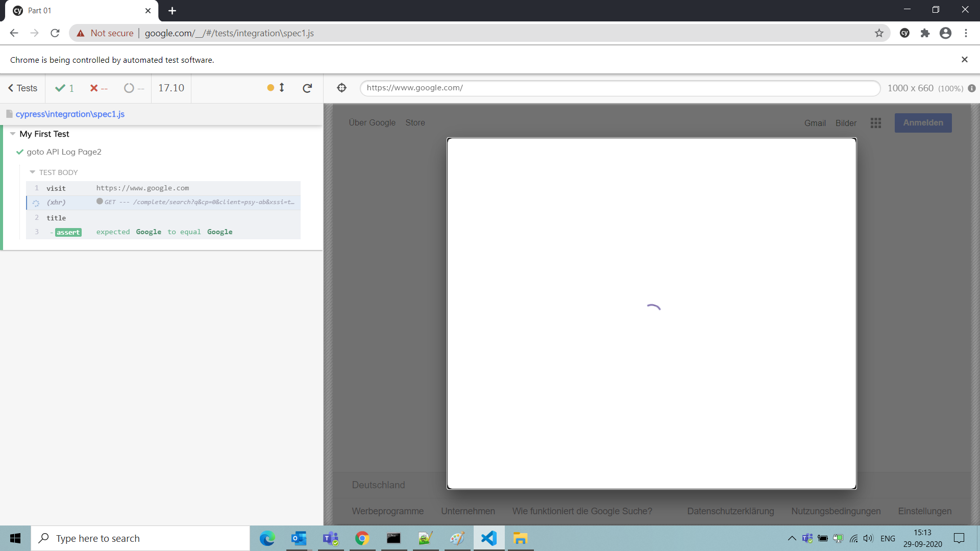Click the Anmelden sign-in button
The height and width of the screenshot is (551, 980).
(x=923, y=123)
